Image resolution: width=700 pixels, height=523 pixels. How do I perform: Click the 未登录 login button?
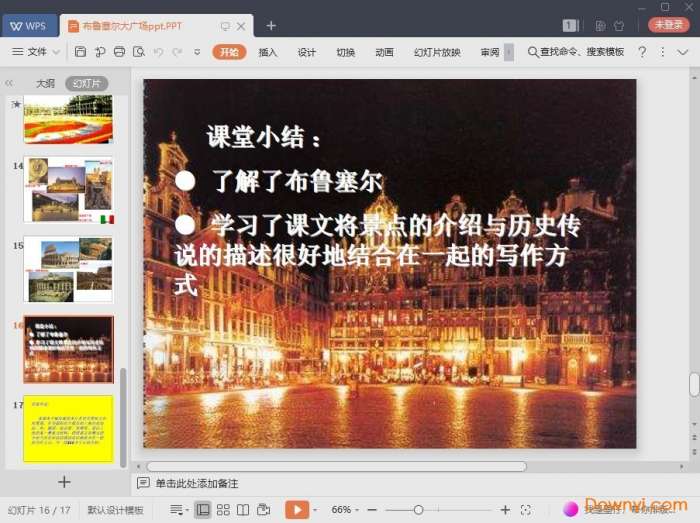668,25
